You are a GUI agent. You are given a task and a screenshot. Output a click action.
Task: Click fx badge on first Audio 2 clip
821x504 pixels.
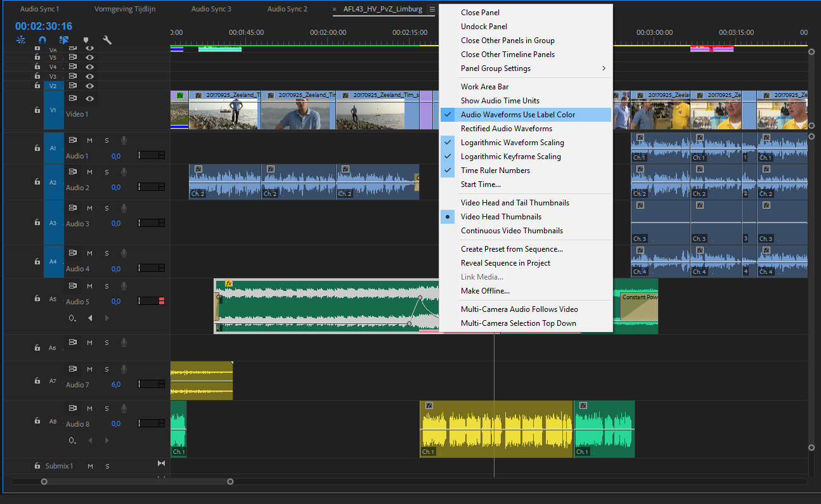198,169
